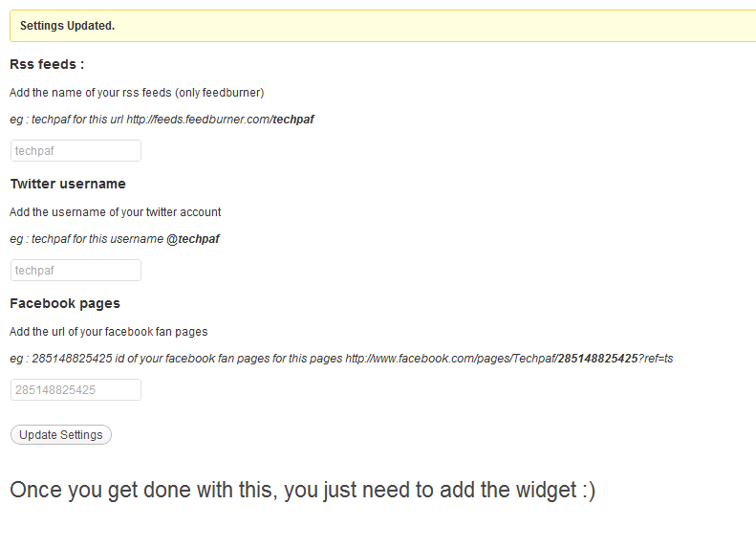Click the 'Facebook pages' heading

pyautogui.click(x=65, y=303)
